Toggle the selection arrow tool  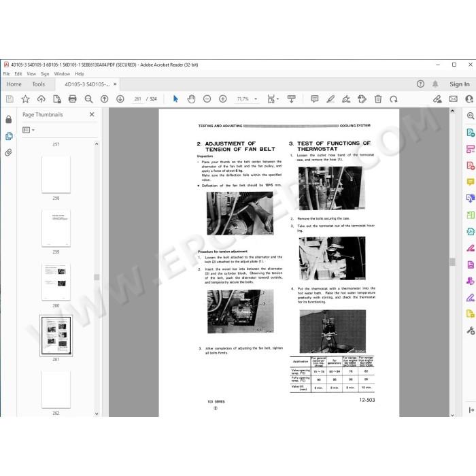tap(175, 99)
